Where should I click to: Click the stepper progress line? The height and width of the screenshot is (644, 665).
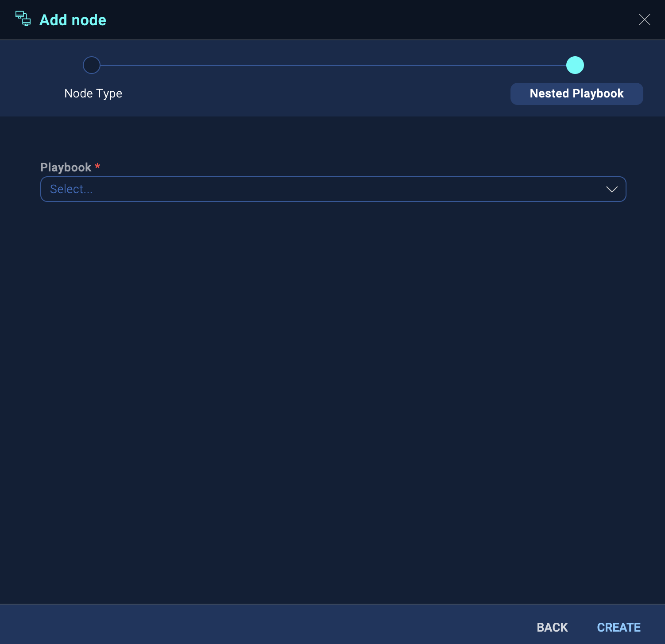point(332,65)
